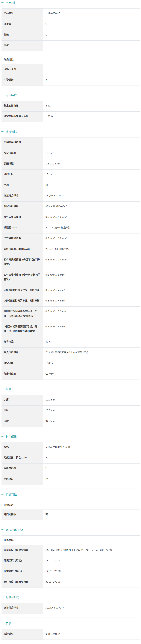Screen dimensions: 141x644
Task: Click the 行数 row label
Action: click(6, 35)
